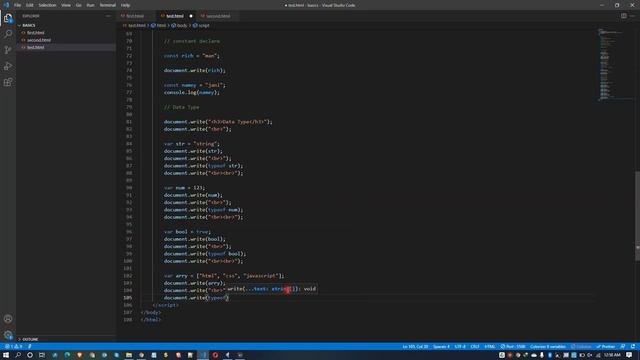Click the 'var bool = true' line
Image resolution: width=640 pixels, height=360 pixels.
click(x=187, y=231)
